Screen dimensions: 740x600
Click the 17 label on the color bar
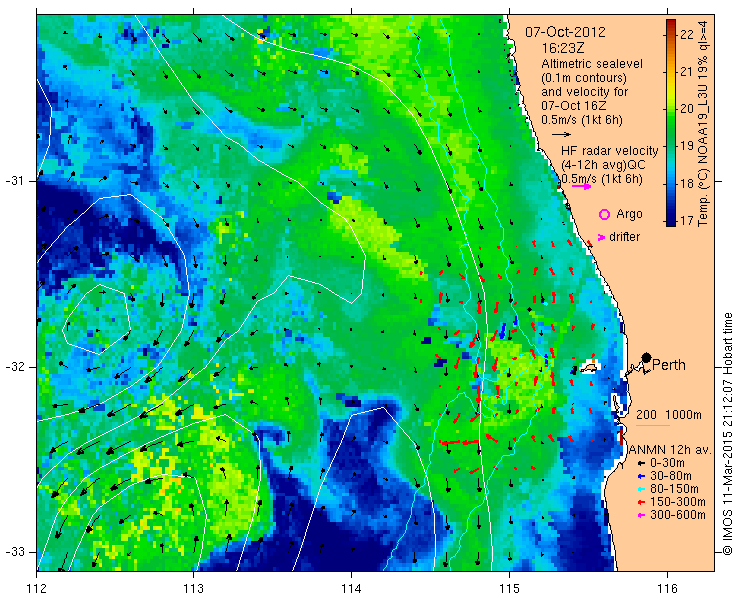tap(687, 220)
